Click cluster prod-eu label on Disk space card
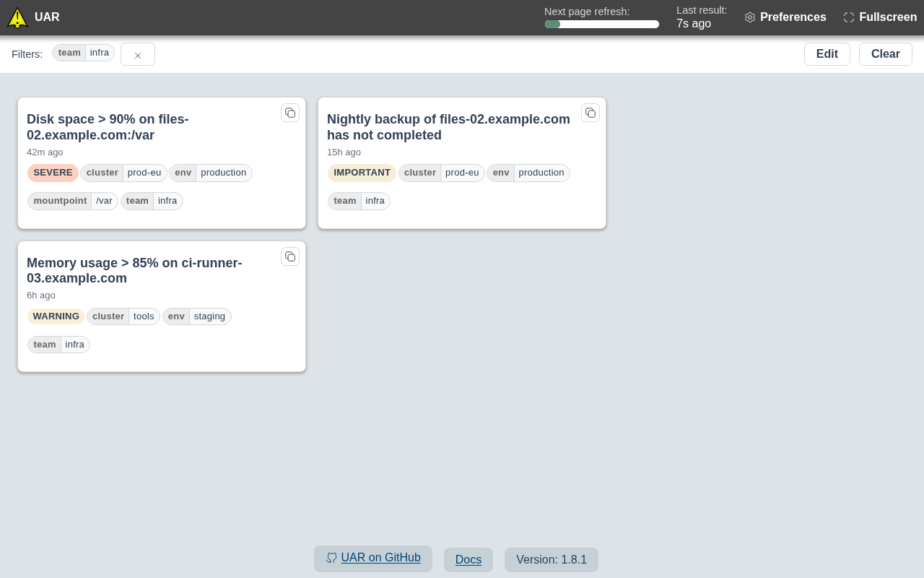Viewport: 924px width, 578px height. [x=123, y=173]
